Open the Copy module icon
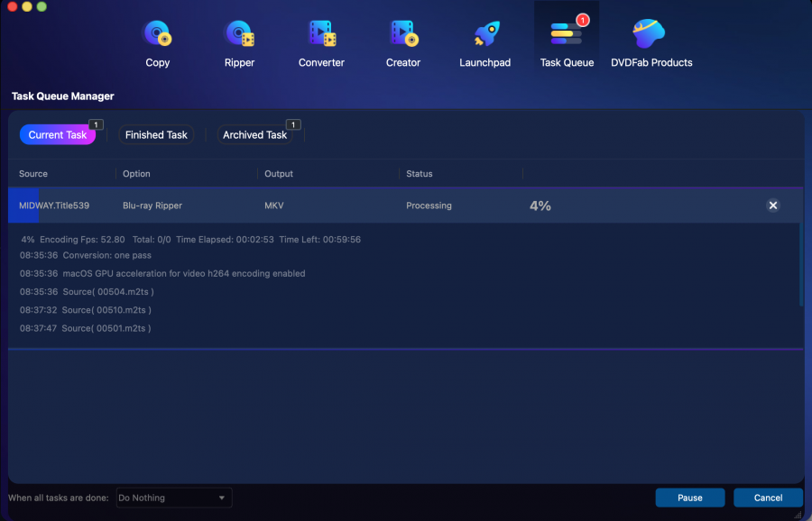Screen dimensions: 812x521 [x=158, y=35]
